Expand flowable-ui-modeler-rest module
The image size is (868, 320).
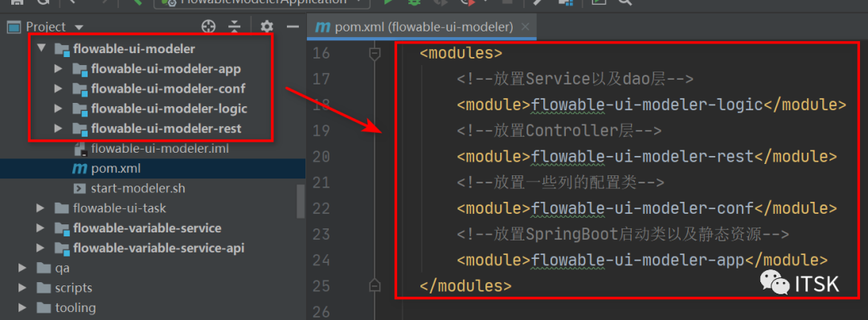58,129
